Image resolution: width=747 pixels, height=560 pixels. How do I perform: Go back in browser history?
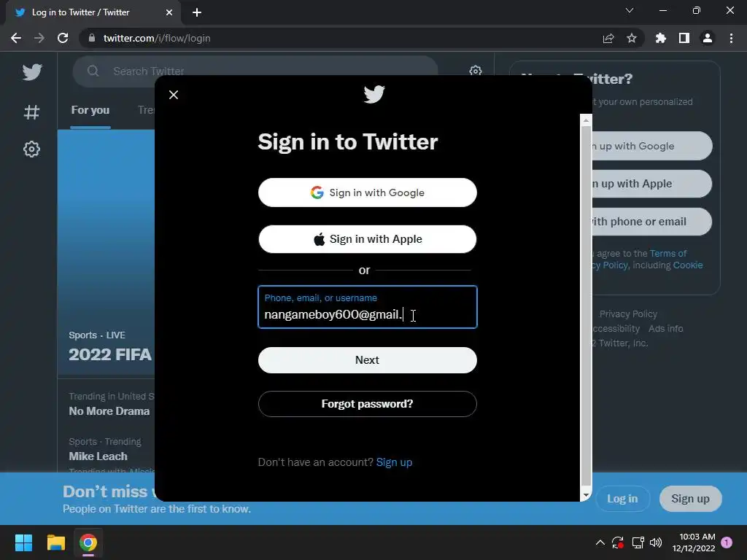(16, 38)
